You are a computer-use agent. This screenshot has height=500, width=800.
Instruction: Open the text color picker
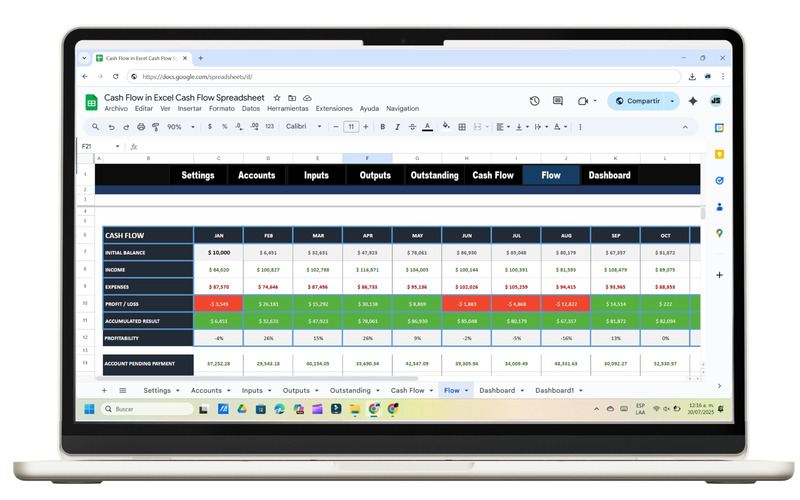pos(428,127)
